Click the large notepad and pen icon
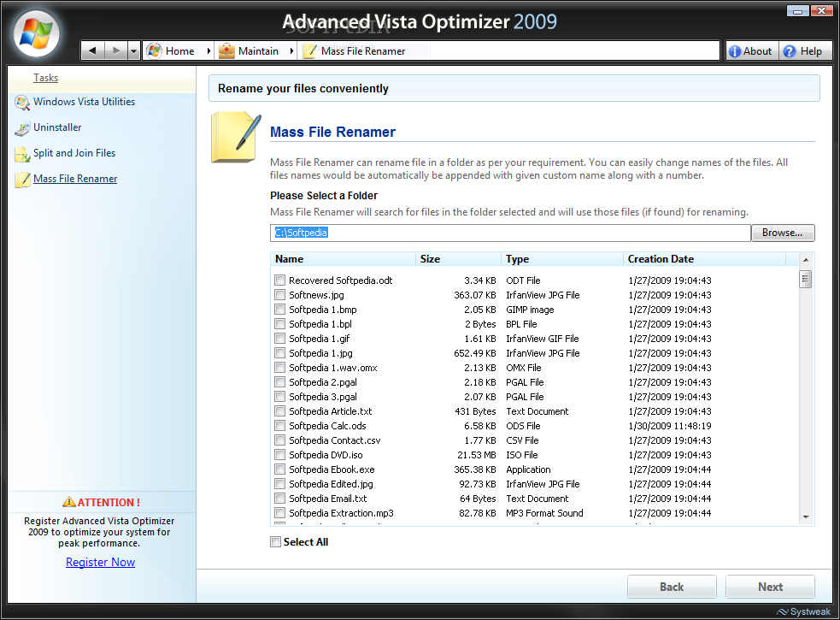Viewport: 840px width, 620px height. tap(236, 137)
